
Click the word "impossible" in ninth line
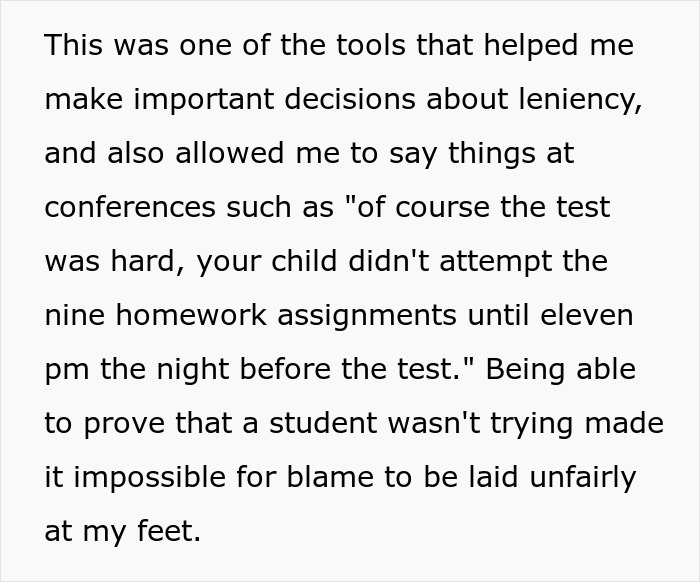pos(150,478)
